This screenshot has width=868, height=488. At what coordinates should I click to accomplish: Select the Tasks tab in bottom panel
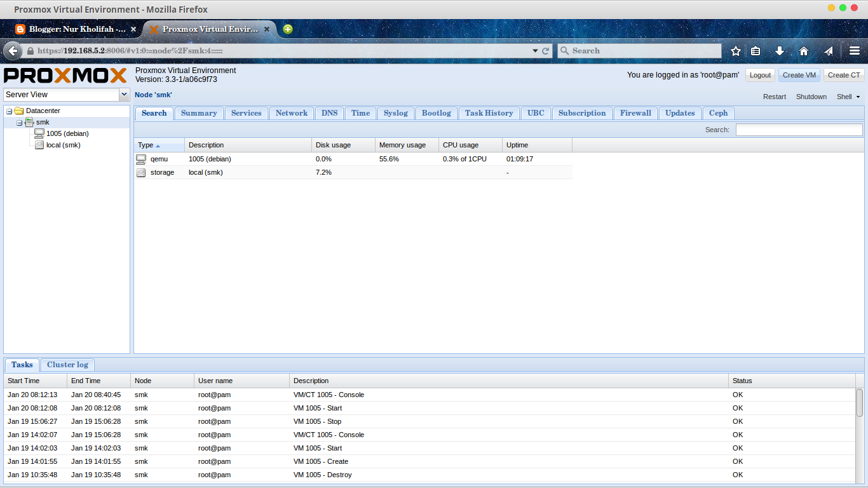coord(22,365)
